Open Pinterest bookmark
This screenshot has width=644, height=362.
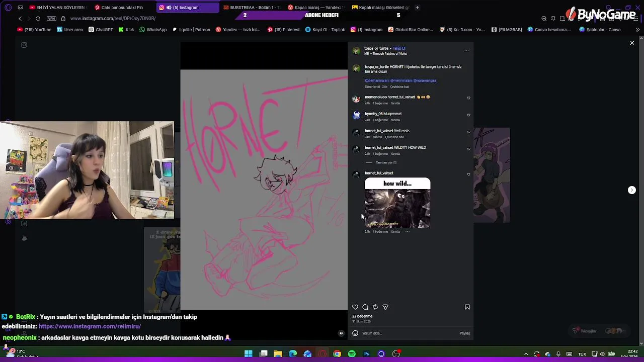(x=283, y=30)
